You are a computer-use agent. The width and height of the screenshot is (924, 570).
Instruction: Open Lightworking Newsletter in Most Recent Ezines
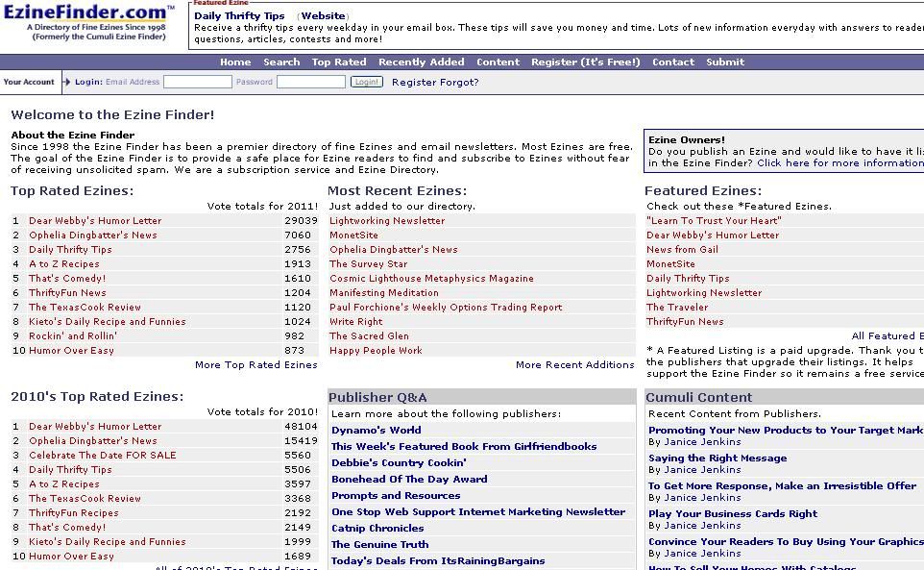click(387, 220)
